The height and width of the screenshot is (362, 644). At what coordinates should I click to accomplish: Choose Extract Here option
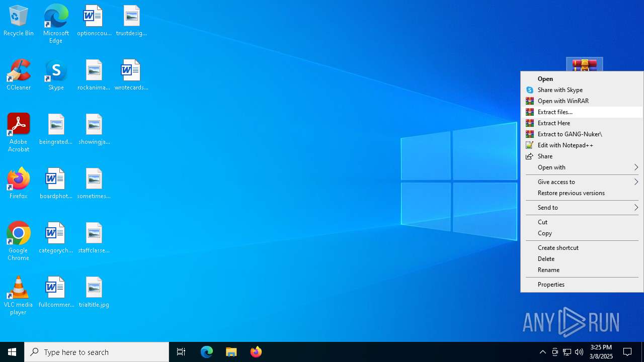(x=582, y=123)
